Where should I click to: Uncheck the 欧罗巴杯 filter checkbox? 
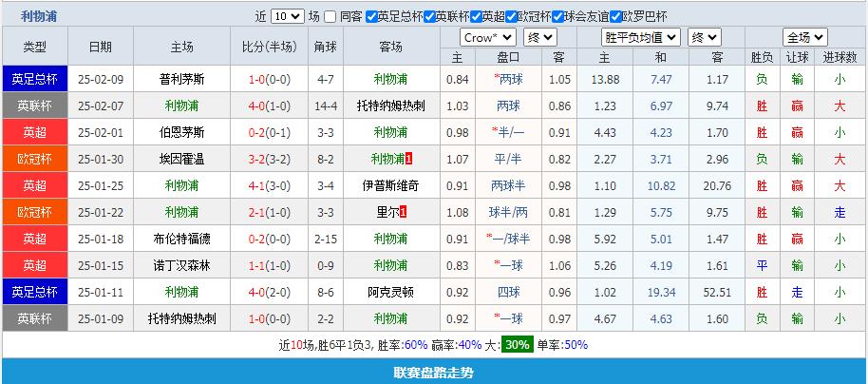[614, 17]
